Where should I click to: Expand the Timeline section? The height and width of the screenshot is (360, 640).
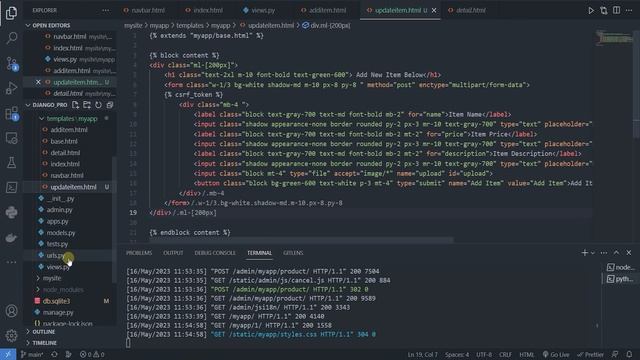[x=44, y=343]
